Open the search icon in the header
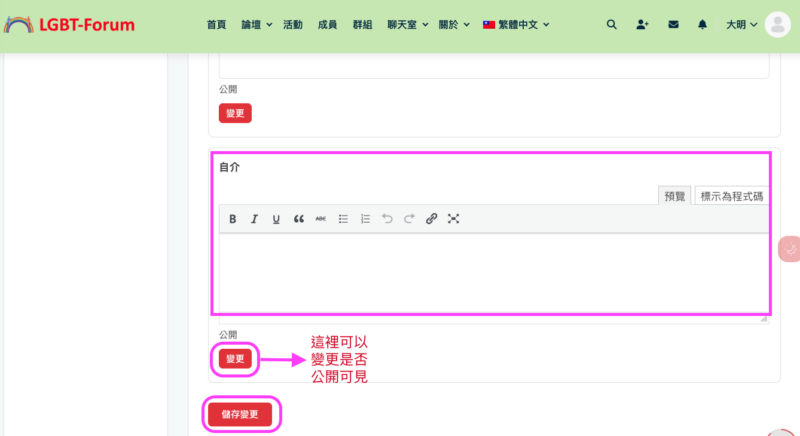The image size is (800, 436). pyautogui.click(x=612, y=25)
